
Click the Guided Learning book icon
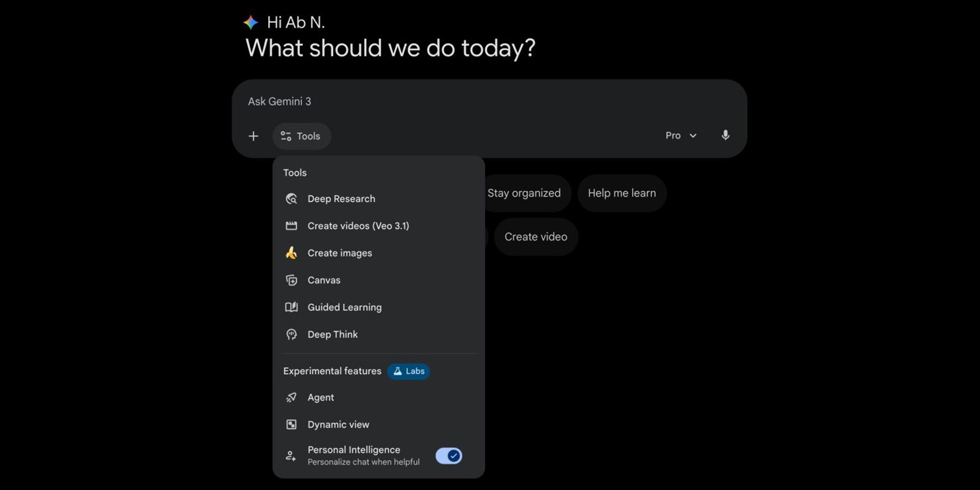pyautogui.click(x=291, y=307)
